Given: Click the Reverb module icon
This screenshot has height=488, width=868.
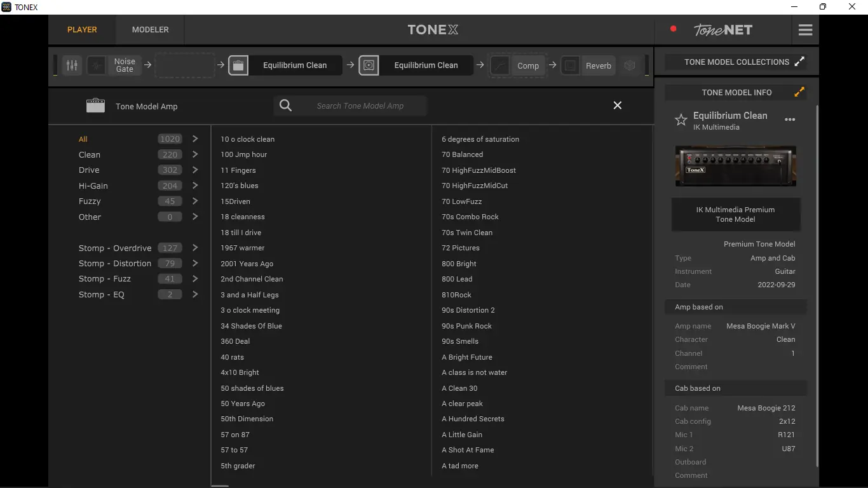Looking at the screenshot, I should point(570,65).
